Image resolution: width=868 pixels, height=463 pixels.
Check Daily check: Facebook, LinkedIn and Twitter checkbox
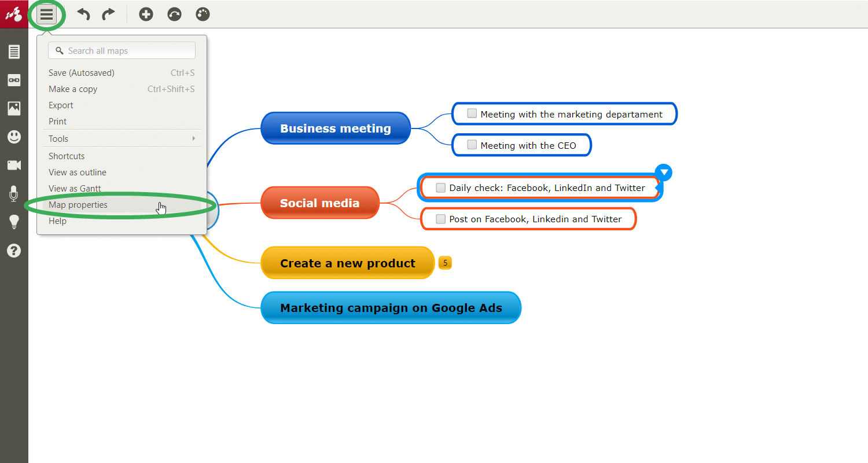441,188
